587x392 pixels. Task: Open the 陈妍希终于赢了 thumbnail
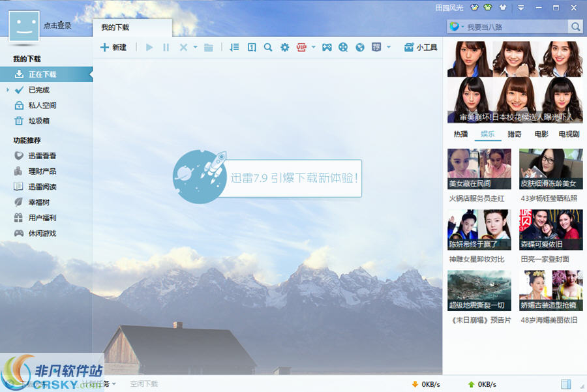click(x=479, y=230)
